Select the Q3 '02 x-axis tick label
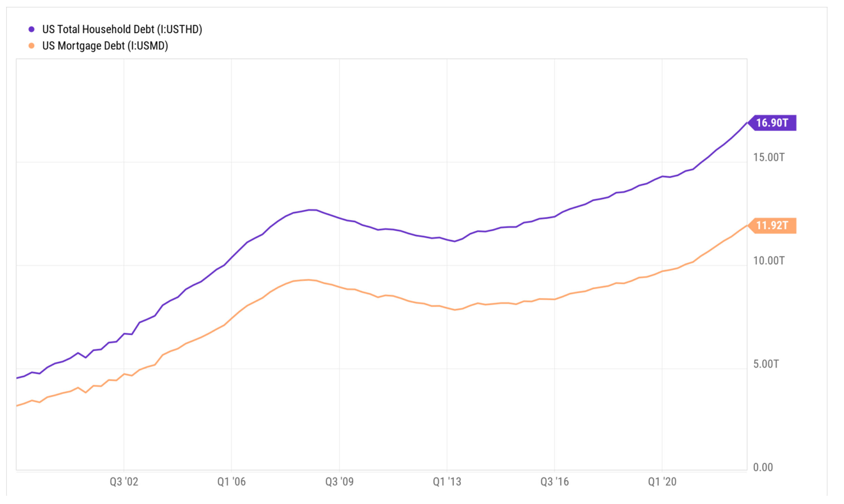Screen dimensions: 844x504 pyautogui.click(x=124, y=482)
